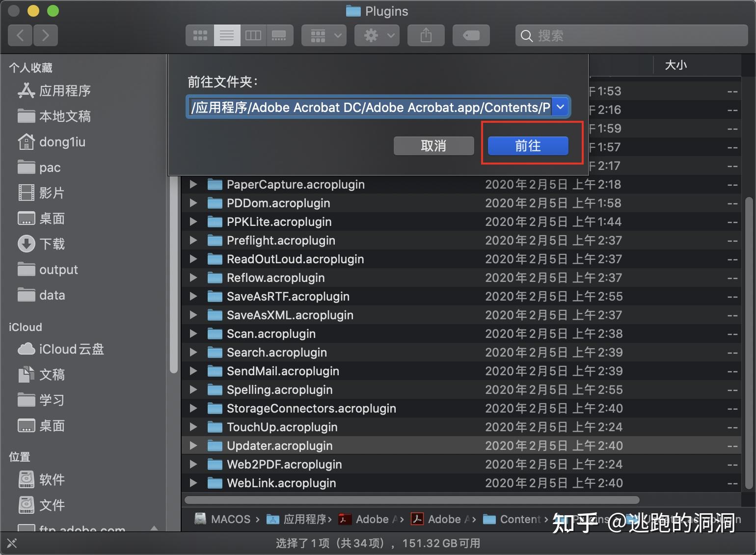Image resolution: width=756 pixels, height=555 pixels.
Task: Select the Search.acroplugin folder
Action: (461, 352)
